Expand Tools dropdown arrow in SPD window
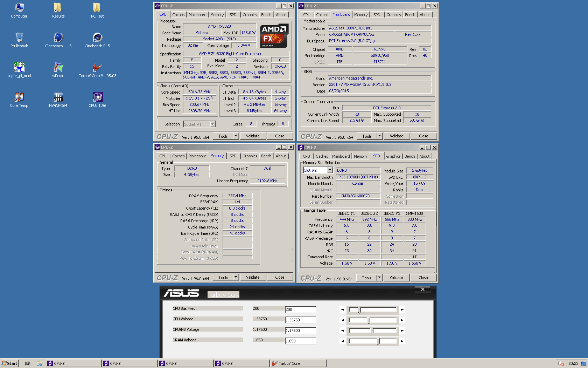Screen dimensions: 588x368 pos(379,278)
